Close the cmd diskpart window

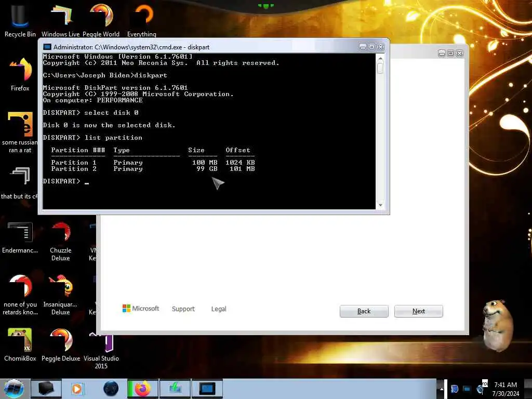(x=381, y=47)
